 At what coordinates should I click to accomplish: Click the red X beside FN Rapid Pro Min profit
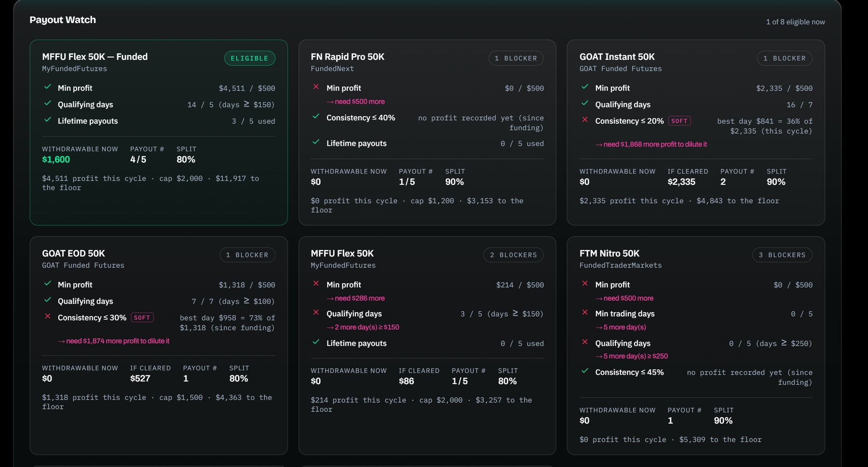click(316, 87)
